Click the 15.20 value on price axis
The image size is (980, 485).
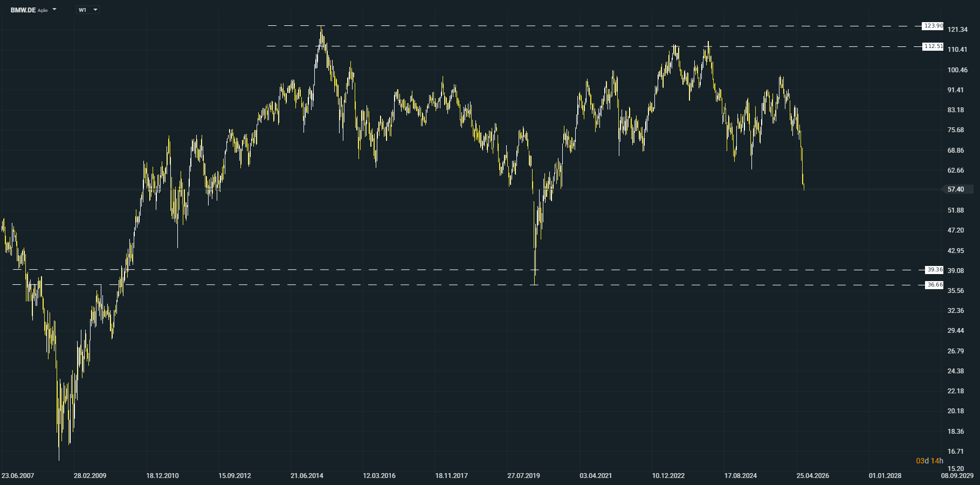coord(956,469)
